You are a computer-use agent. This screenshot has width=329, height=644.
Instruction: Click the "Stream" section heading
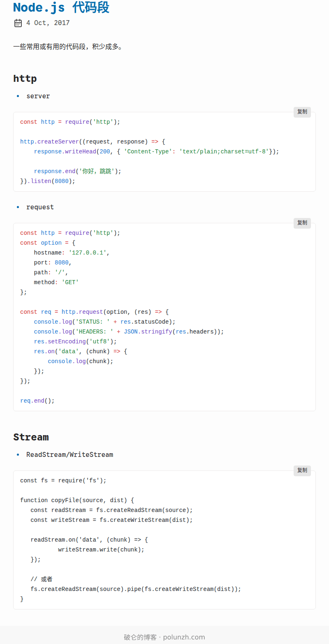tap(31, 437)
